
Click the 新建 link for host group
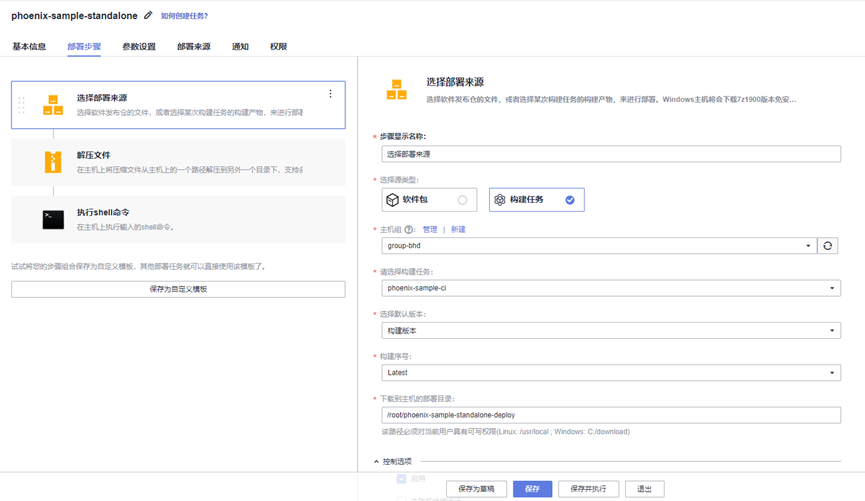coord(458,230)
